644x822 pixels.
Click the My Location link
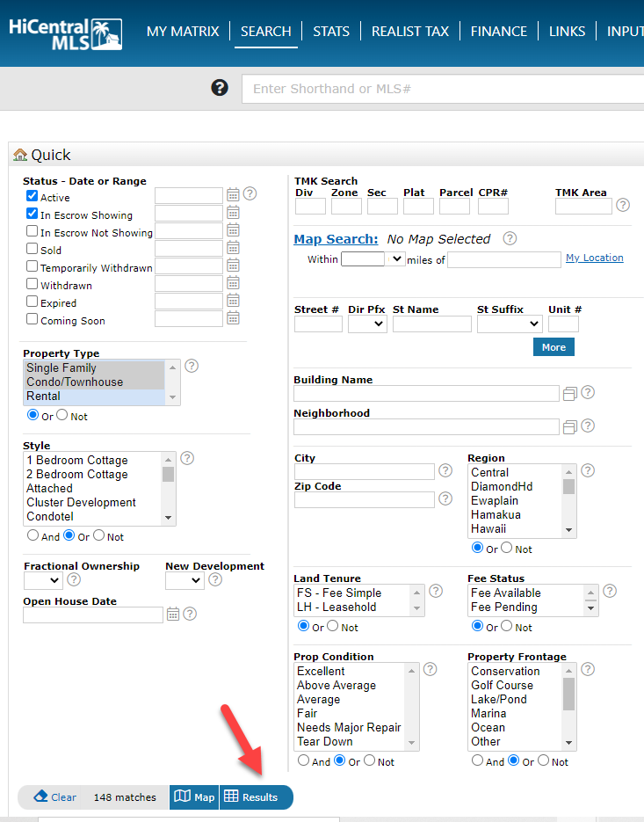tap(594, 258)
